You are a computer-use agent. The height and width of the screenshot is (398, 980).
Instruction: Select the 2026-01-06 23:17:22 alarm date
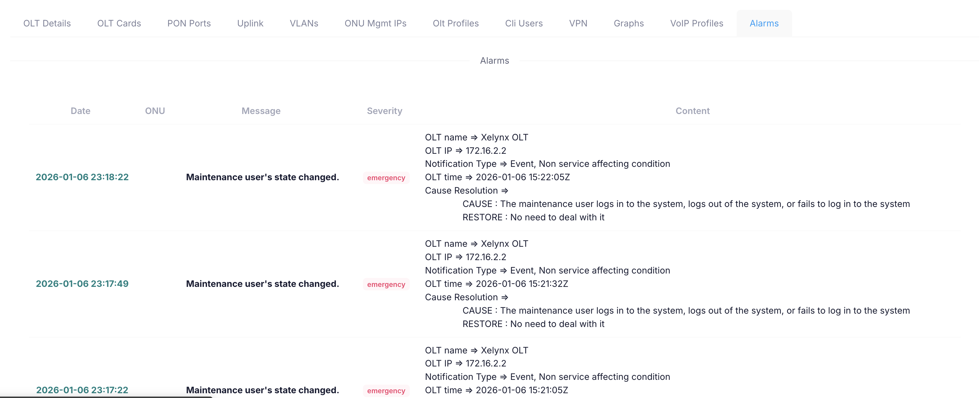coord(82,390)
